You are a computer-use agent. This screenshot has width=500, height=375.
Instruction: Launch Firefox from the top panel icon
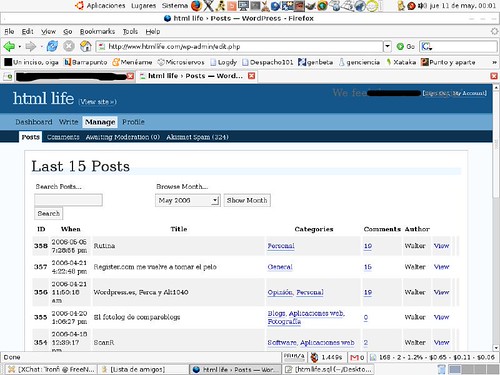pyautogui.click(x=196, y=6)
